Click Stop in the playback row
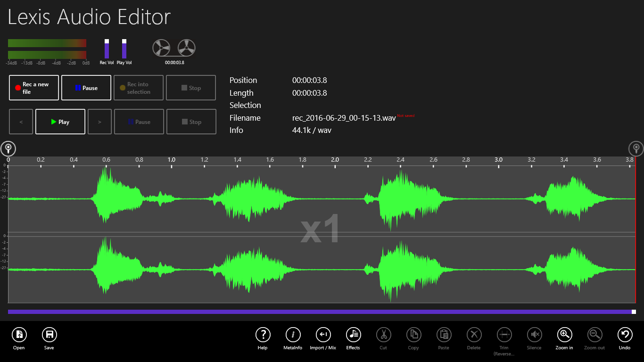The image size is (644, 362). click(x=191, y=122)
